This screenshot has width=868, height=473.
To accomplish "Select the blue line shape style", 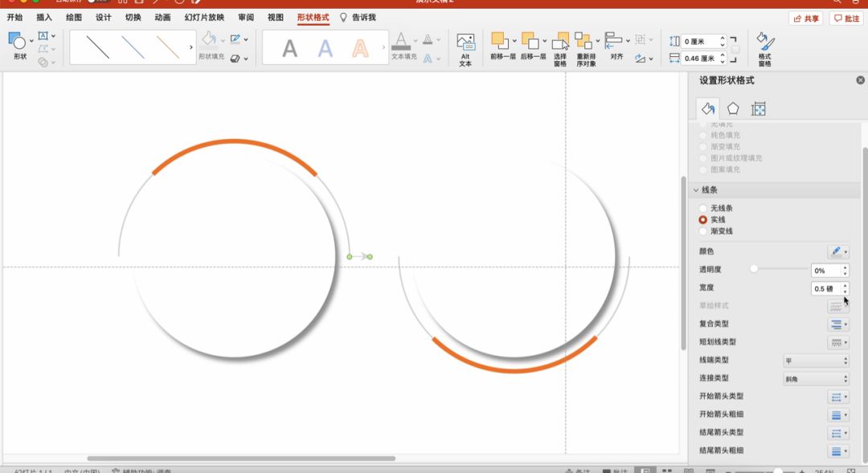I will (133, 47).
